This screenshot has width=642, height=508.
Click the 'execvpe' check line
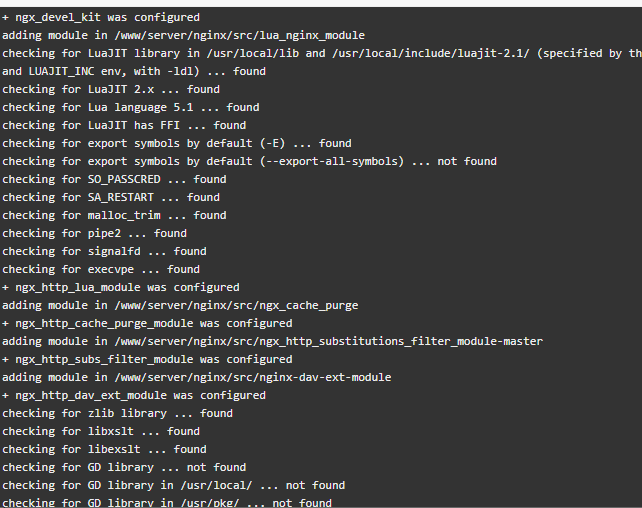tap(101, 269)
